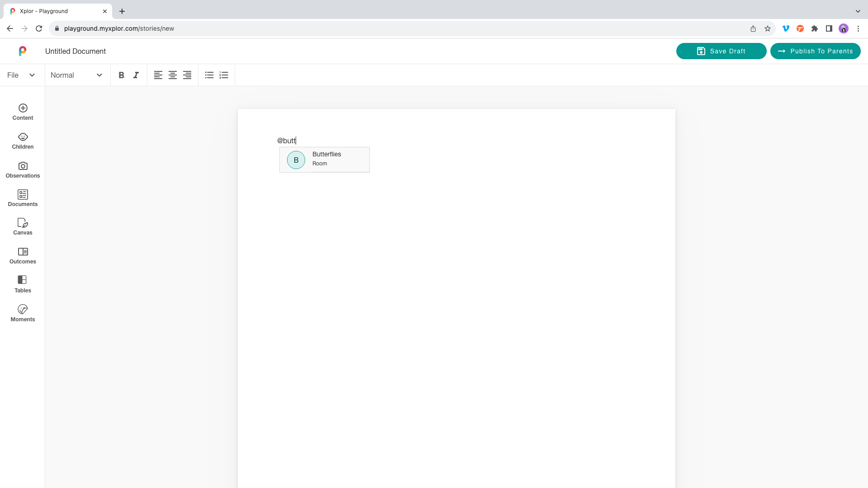Bookmark the page with the star icon
Image resolution: width=868 pixels, height=488 pixels.
[x=767, y=28]
